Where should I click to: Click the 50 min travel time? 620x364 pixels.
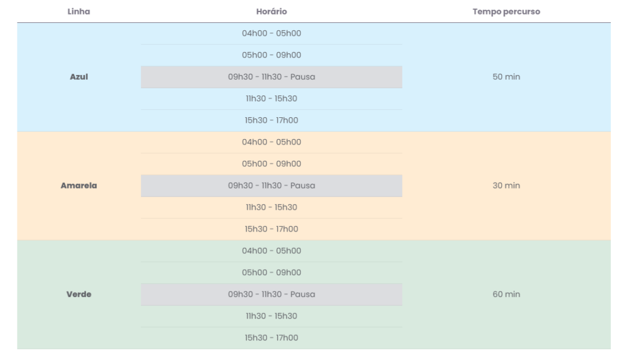[x=506, y=77]
